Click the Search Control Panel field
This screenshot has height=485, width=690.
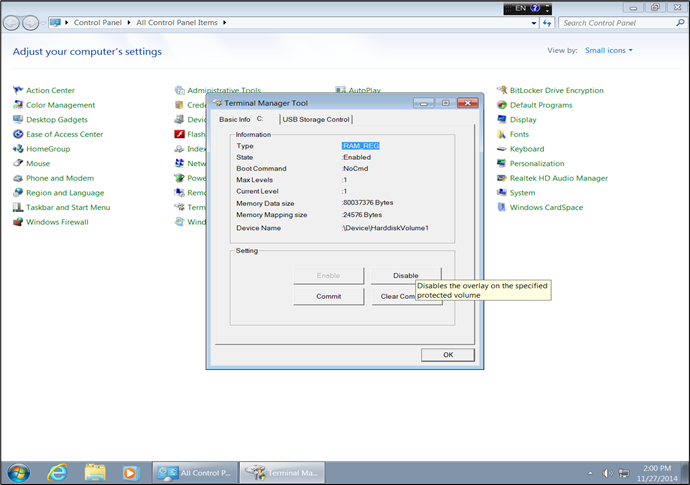click(620, 22)
